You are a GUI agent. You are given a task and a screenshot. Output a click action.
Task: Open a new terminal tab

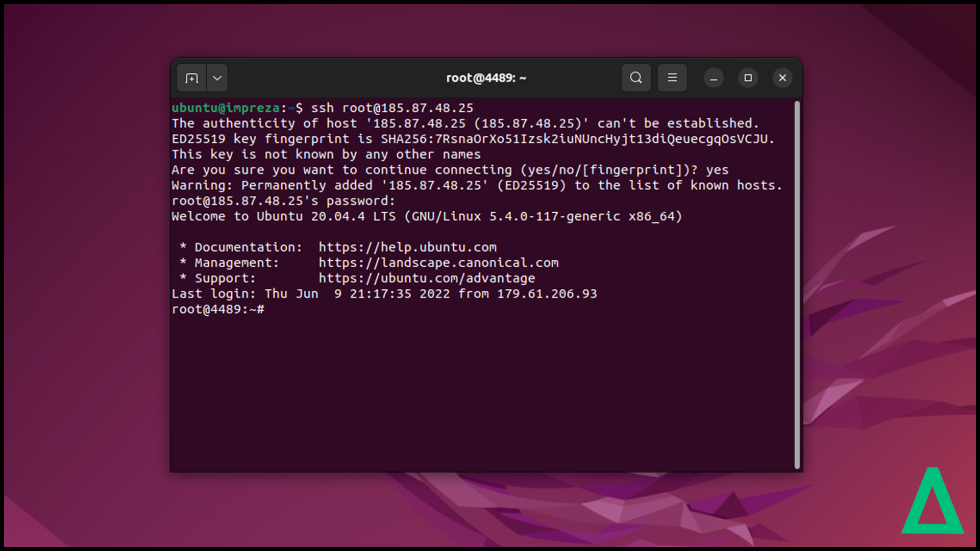pyautogui.click(x=191, y=78)
